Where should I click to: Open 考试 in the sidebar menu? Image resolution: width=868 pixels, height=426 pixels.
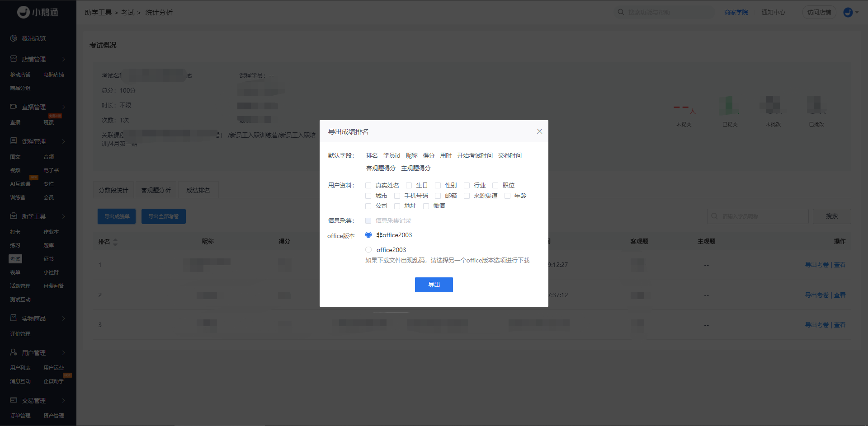coord(15,259)
